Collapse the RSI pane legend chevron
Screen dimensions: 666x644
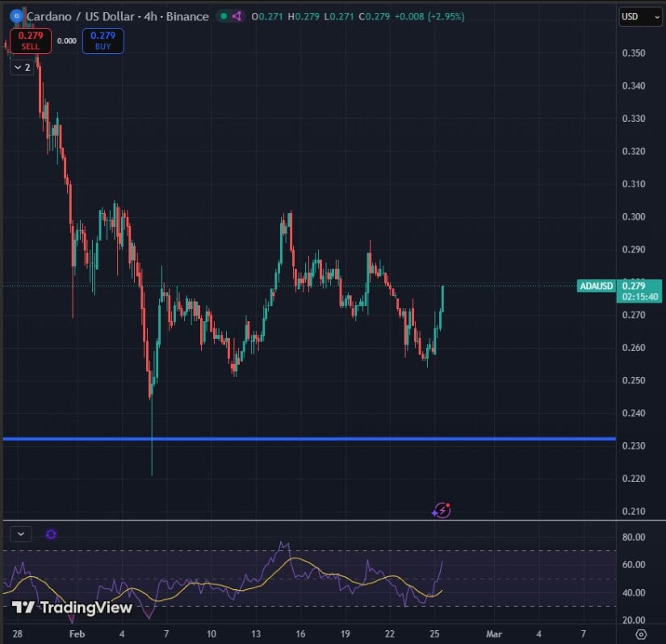21,533
